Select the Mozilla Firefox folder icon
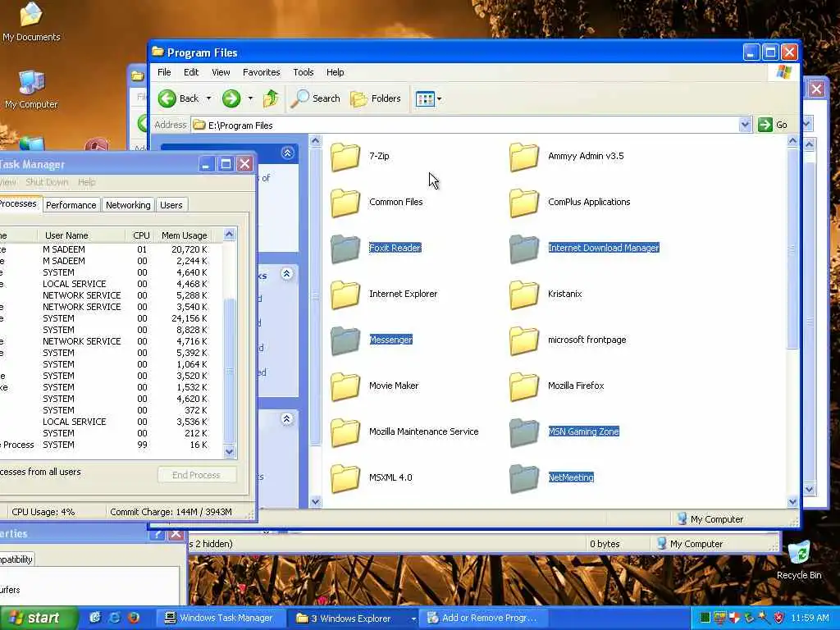 524,386
